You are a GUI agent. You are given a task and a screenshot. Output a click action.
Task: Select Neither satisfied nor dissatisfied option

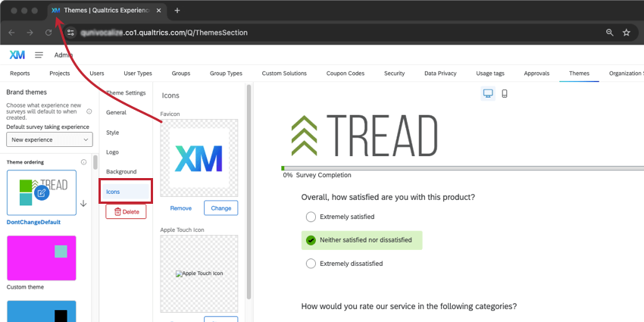[x=361, y=240]
